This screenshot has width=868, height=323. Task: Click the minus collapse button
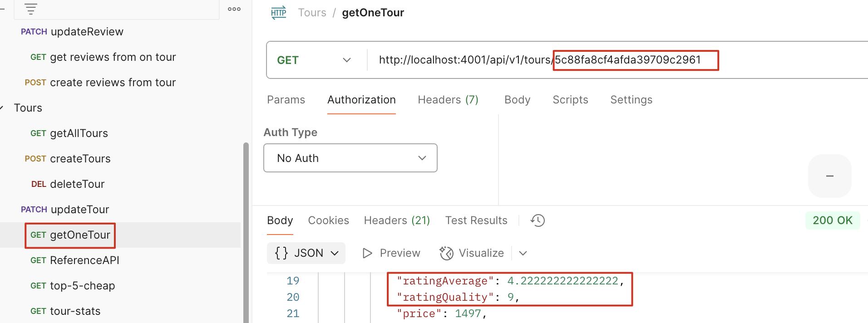coord(829,176)
